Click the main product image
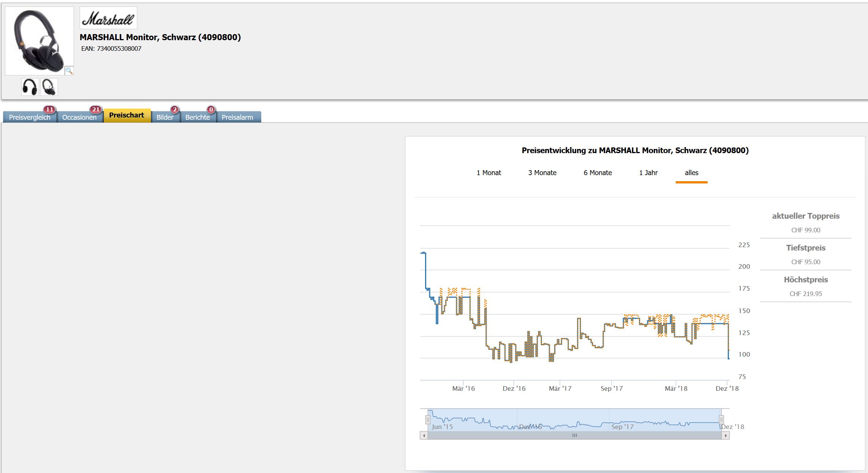Viewport: 868px width, 473px height. (x=38, y=40)
